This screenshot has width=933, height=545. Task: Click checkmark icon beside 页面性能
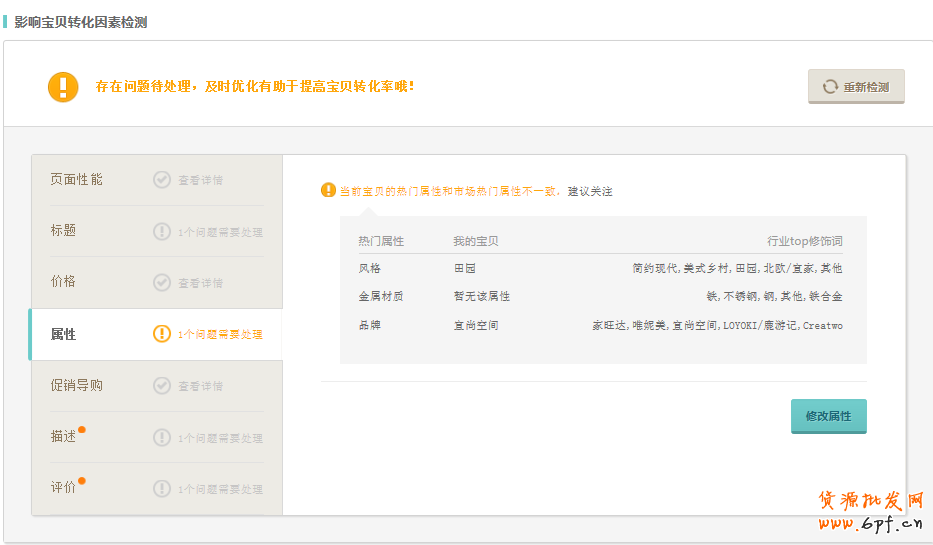coord(162,180)
